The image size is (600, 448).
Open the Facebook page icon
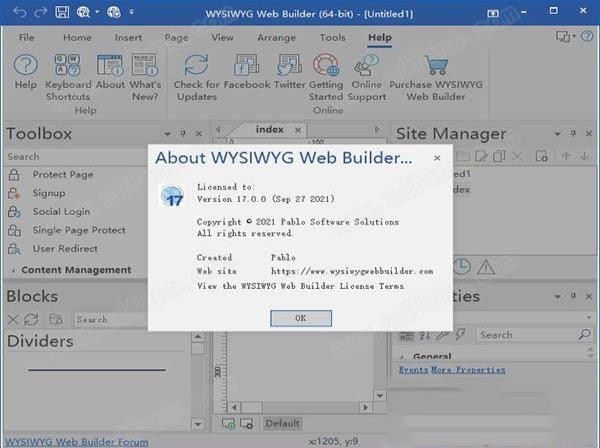tap(246, 66)
